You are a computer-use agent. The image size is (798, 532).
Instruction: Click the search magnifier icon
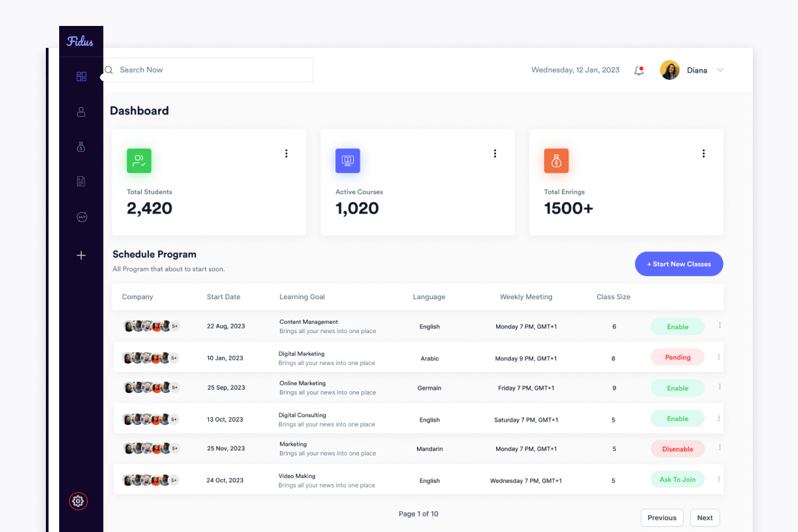[x=109, y=70]
